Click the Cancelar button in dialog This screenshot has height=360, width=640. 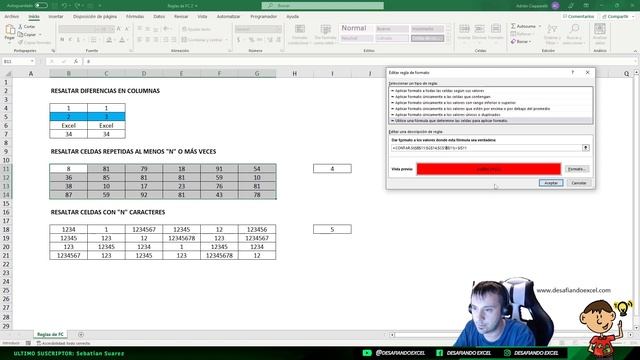578,183
